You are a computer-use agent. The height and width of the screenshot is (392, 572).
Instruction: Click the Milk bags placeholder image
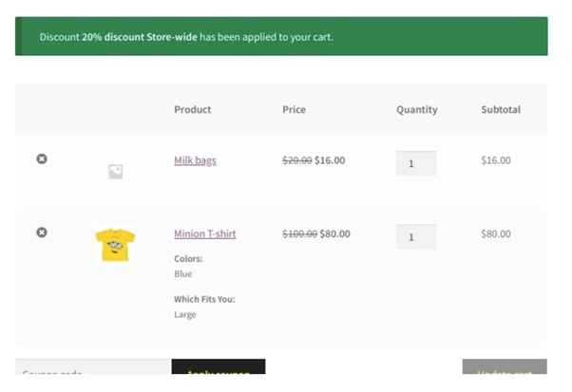click(115, 171)
